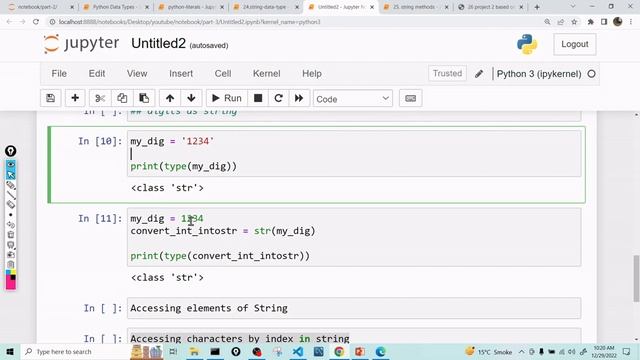Open the Insert menu
Viewport: 640px width, 360px height.
pos(181,74)
